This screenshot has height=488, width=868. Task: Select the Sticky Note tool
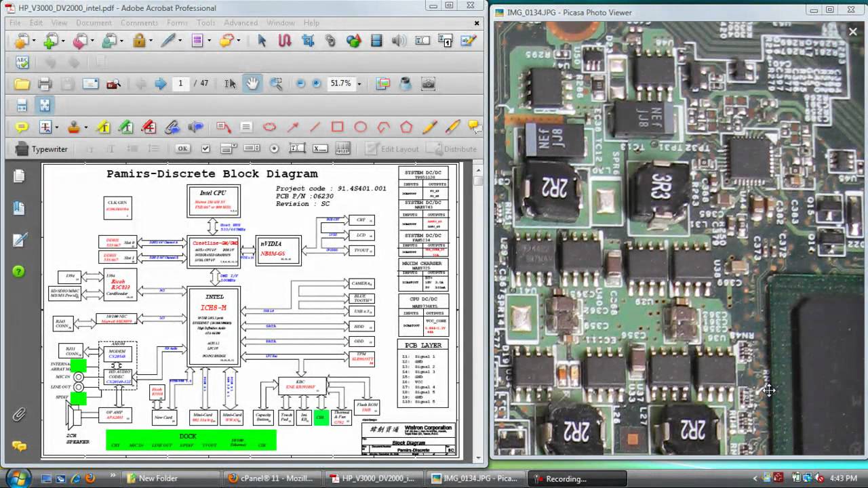(x=22, y=127)
